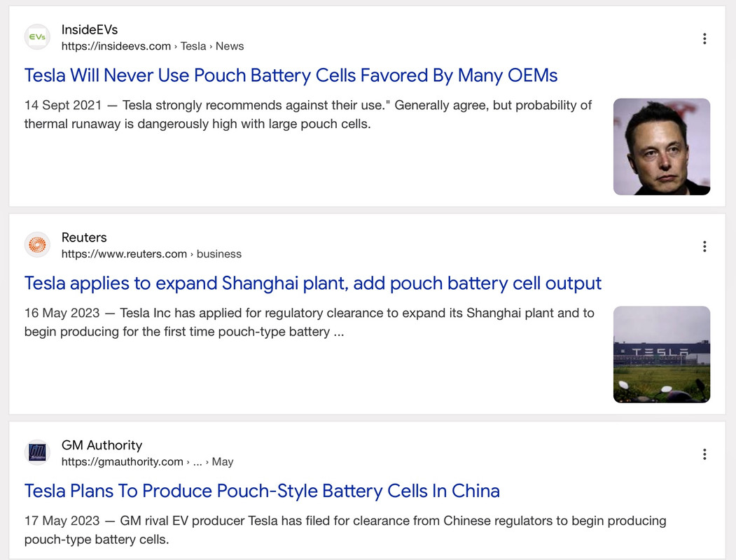The height and width of the screenshot is (560, 736).
Task: Click the GM Authority site name
Action: [x=102, y=445]
